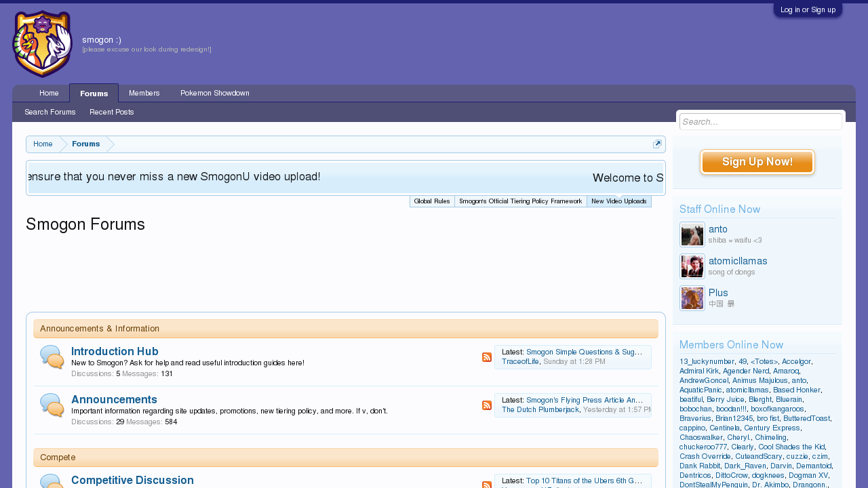This screenshot has width=868, height=488.
Task: Click the smogon :) site title
Action: click(102, 40)
